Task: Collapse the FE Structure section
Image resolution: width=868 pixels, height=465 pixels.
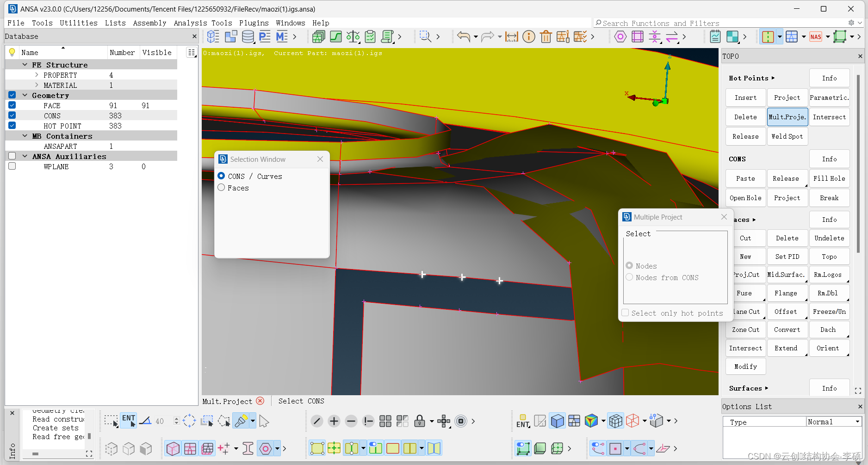Action: (x=25, y=65)
